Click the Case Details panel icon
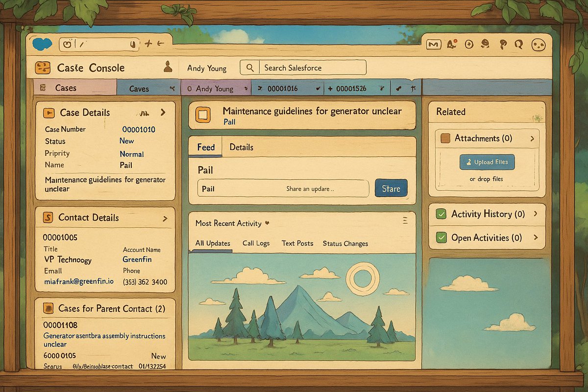The height and width of the screenshot is (392, 588). (49, 113)
